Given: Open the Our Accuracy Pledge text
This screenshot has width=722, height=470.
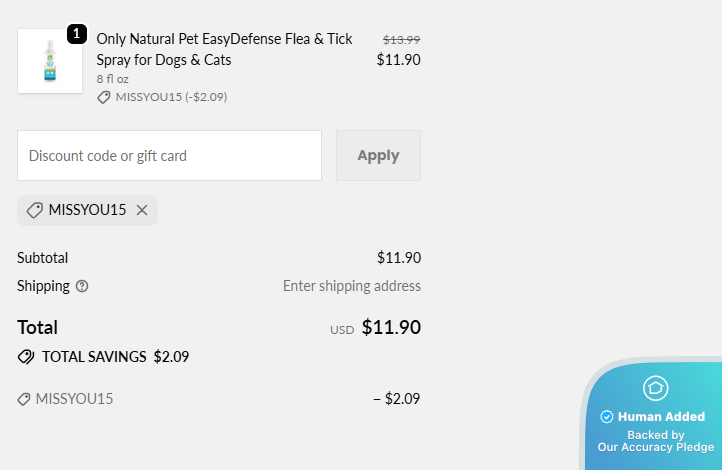Looking at the screenshot, I should tap(655, 448).
